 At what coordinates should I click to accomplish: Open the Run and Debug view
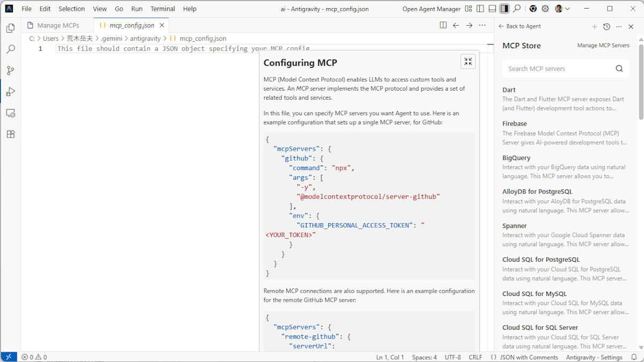10,92
